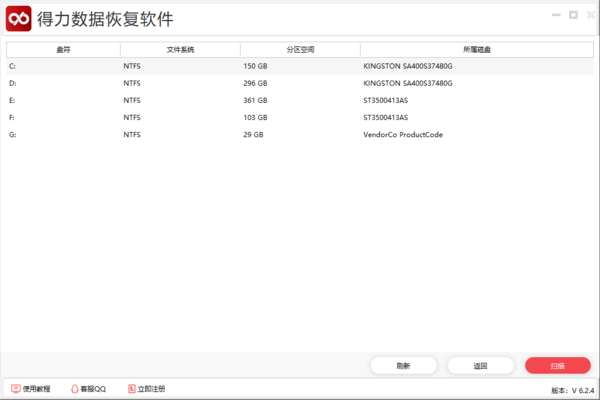600x400 pixels.
Task: Click the 分区空间 column header
Action: [299, 49]
